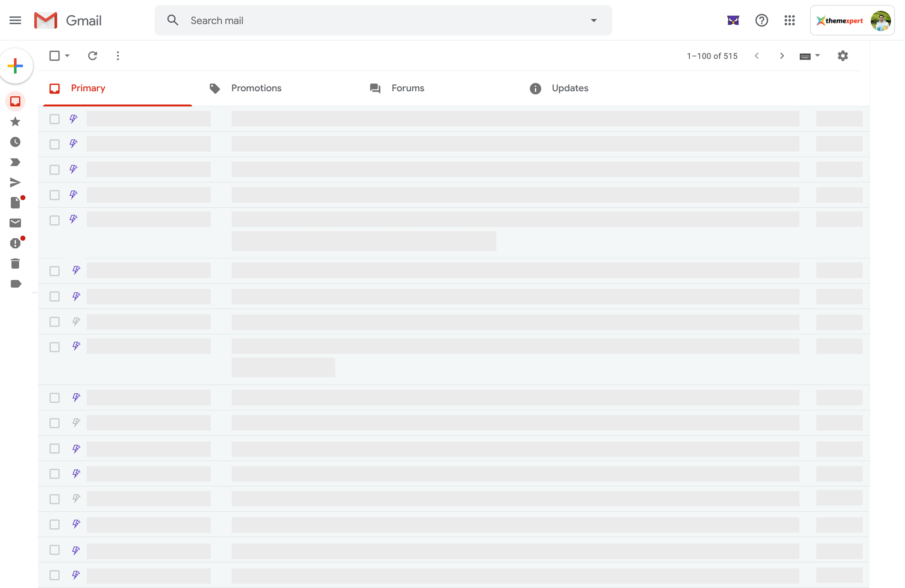Click the Search mail field
The height and width of the screenshot is (588, 905).
coord(377,20)
